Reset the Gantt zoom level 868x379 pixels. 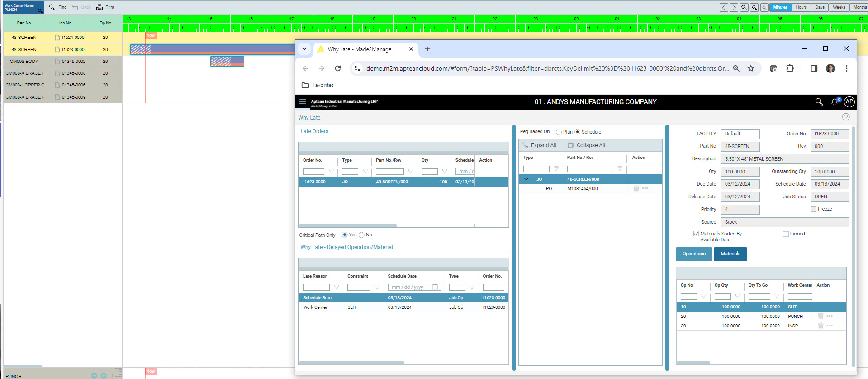764,7
